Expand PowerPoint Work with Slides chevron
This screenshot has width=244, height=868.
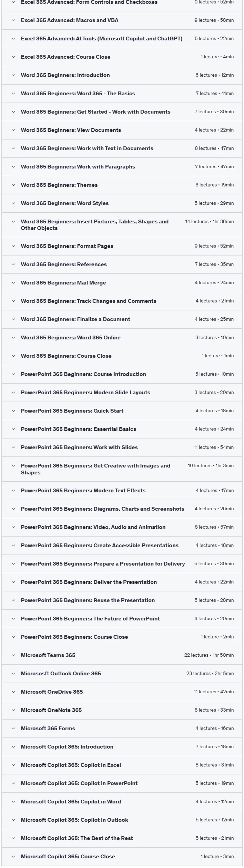coord(13,447)
